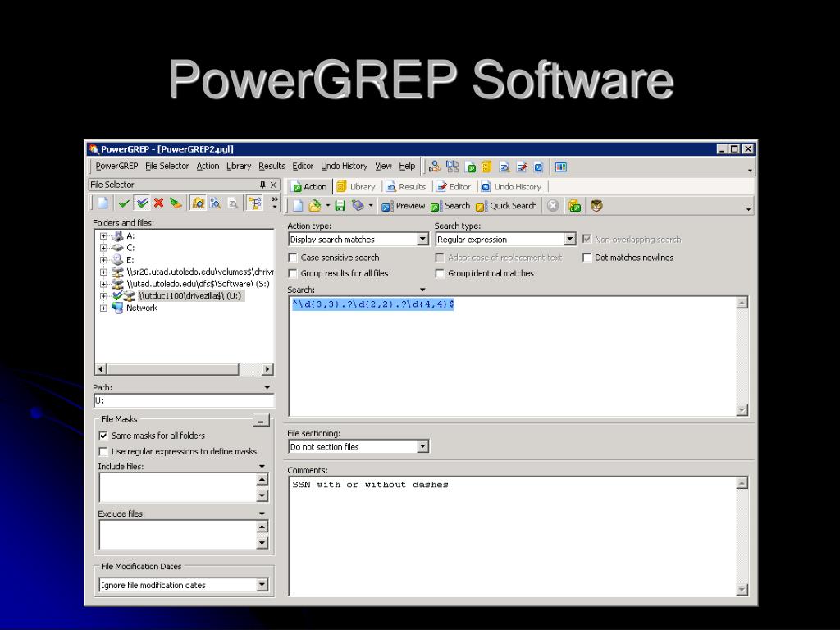The width and height of the screenshot is (840, 630).
Task: Collapse the File Masks section
Action: tap(261, 420)
